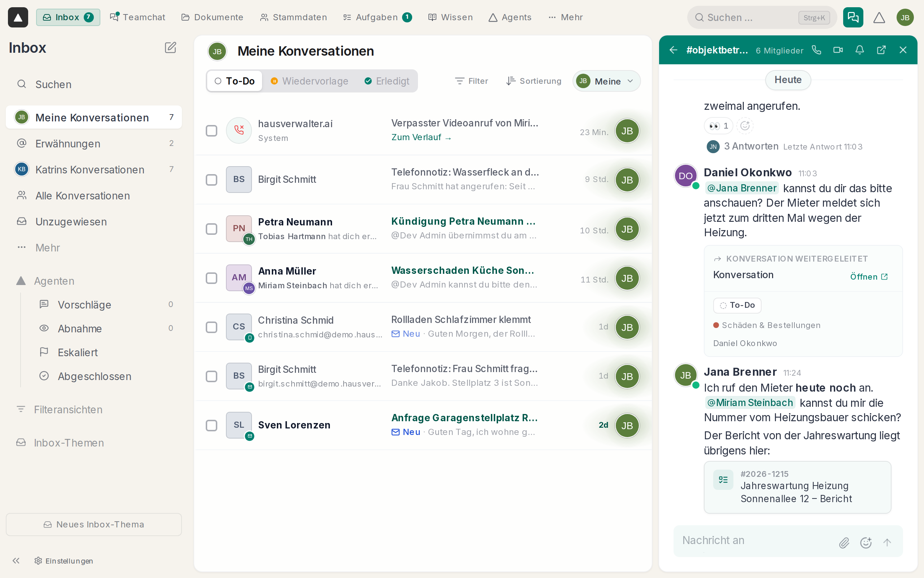The image size is (924, 578).
Task: Check the Petra Neumann conversation
Action: pos(212,229)
